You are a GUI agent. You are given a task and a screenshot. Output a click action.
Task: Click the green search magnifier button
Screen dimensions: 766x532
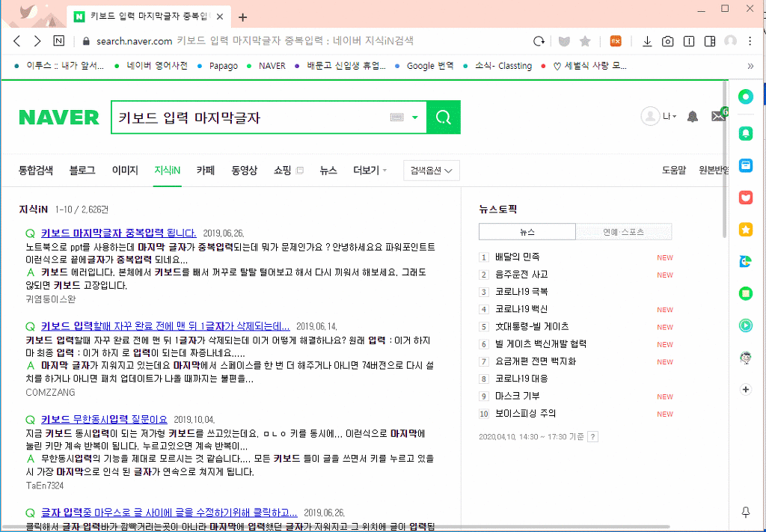click(444, 117)
